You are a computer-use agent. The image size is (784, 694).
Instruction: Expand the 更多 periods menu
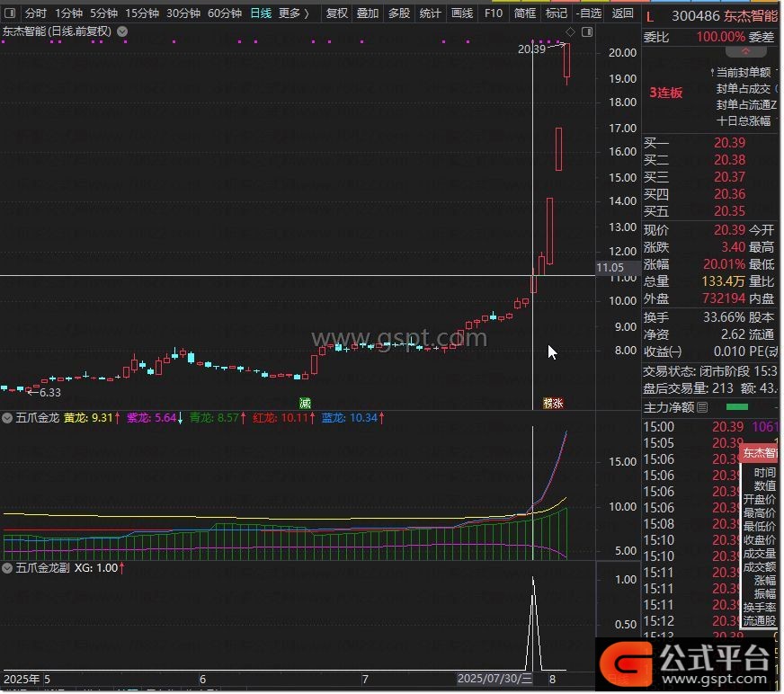coord(295,13)
